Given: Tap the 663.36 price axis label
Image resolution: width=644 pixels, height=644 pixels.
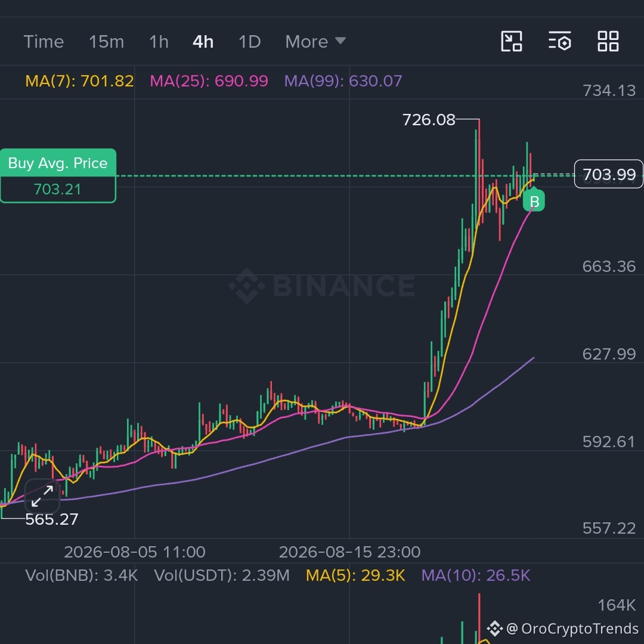Looking at the screenshot, I should pos(609,267).
